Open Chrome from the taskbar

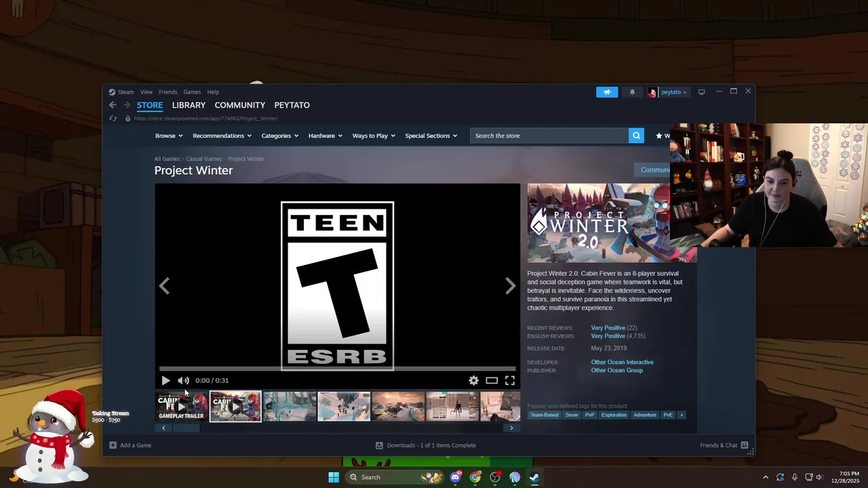click(x=475, y=477)
